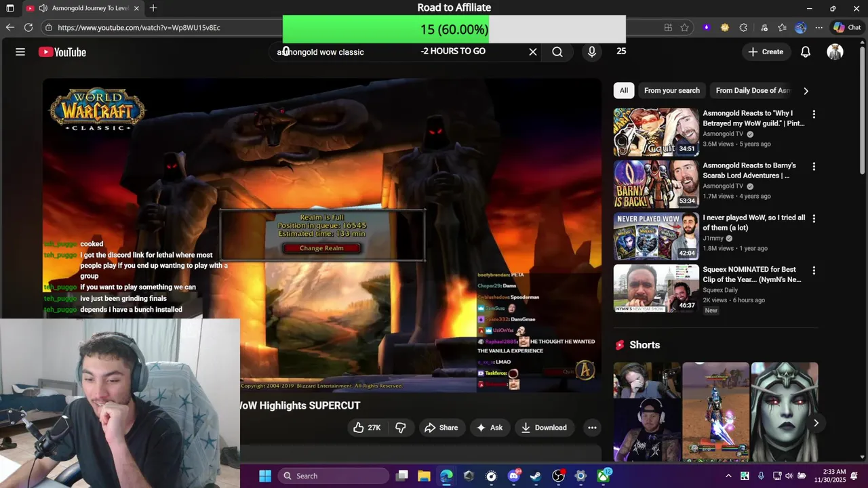868x488 pixels.
Task: Open Edge favorites list
Action: click(782, 28)
